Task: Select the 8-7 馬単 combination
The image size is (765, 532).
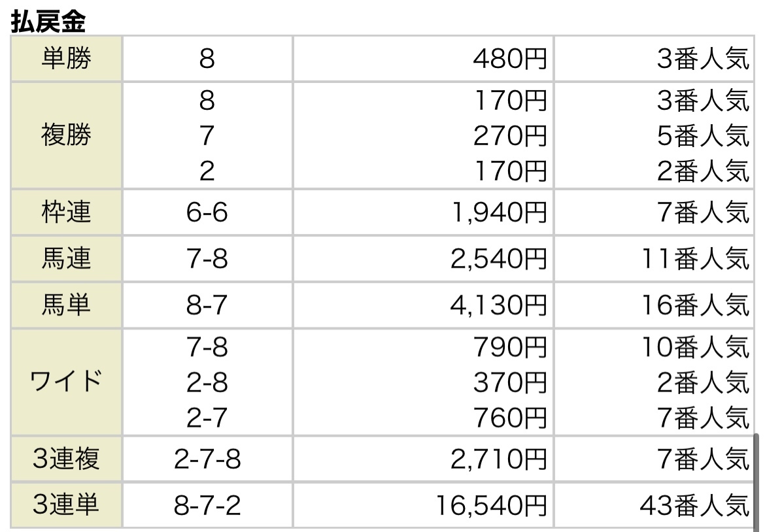Action: pyautogui.click(x=207, y=305)
